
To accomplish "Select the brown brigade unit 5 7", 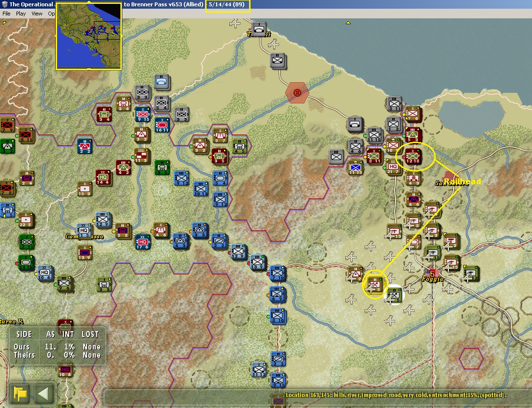I will pos(220,135).
